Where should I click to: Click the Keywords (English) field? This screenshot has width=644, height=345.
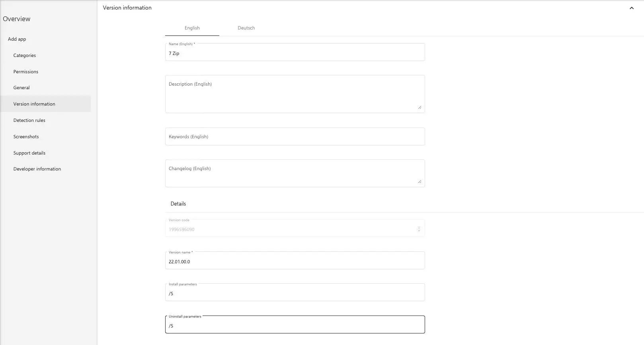295,137
